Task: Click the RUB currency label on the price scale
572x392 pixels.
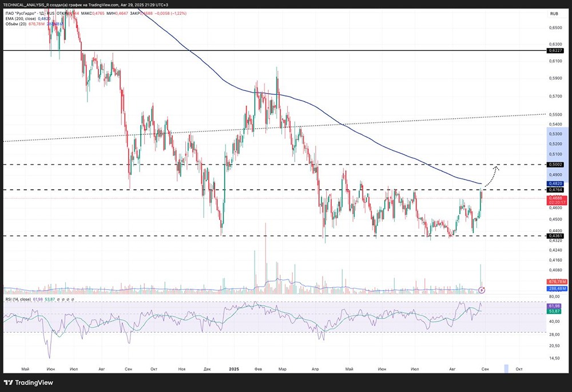Action: coord(554,14)
